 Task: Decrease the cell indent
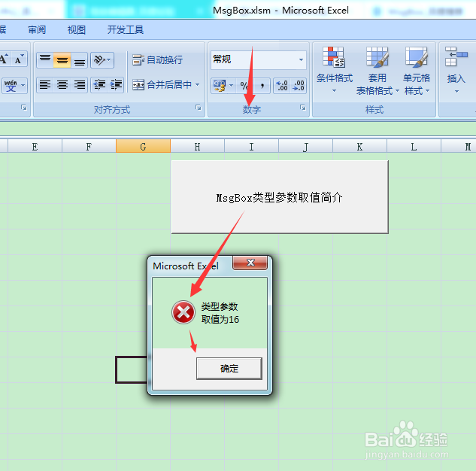[x=99, y=85]
